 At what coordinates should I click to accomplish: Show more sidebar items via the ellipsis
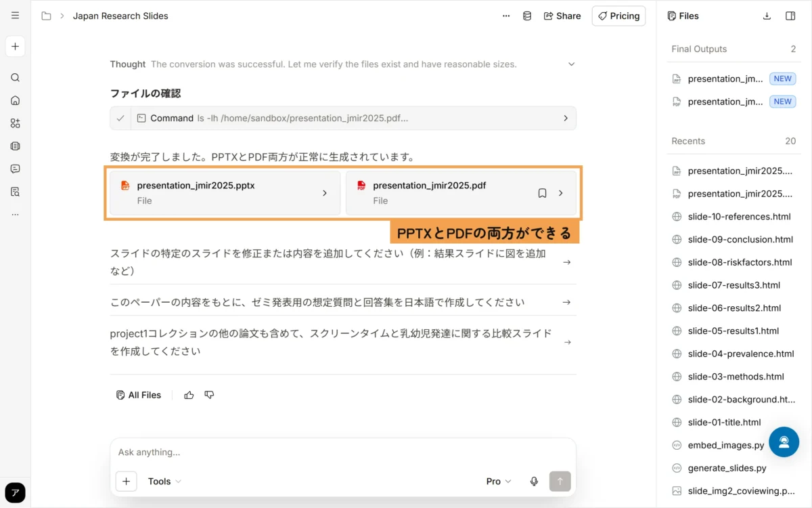click(15, 215)
